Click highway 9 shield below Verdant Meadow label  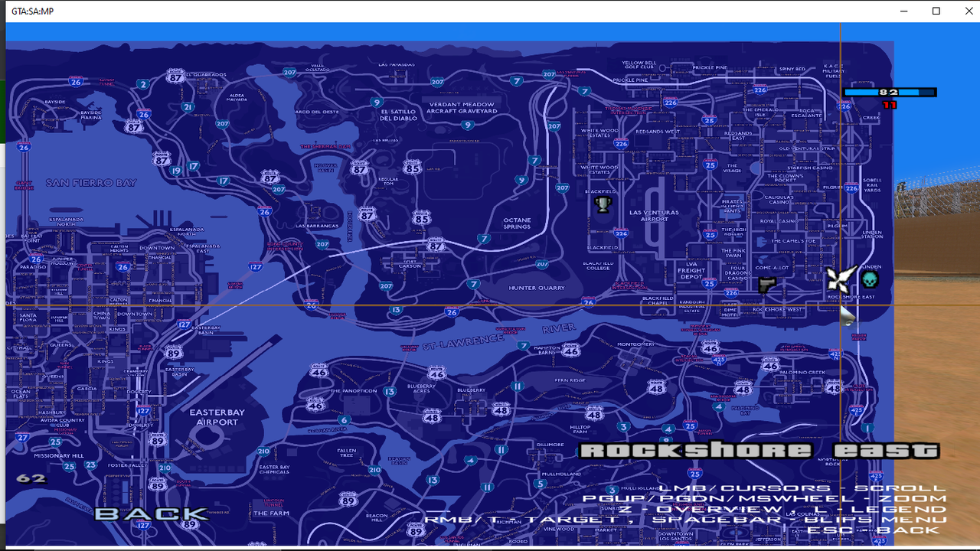467,126
